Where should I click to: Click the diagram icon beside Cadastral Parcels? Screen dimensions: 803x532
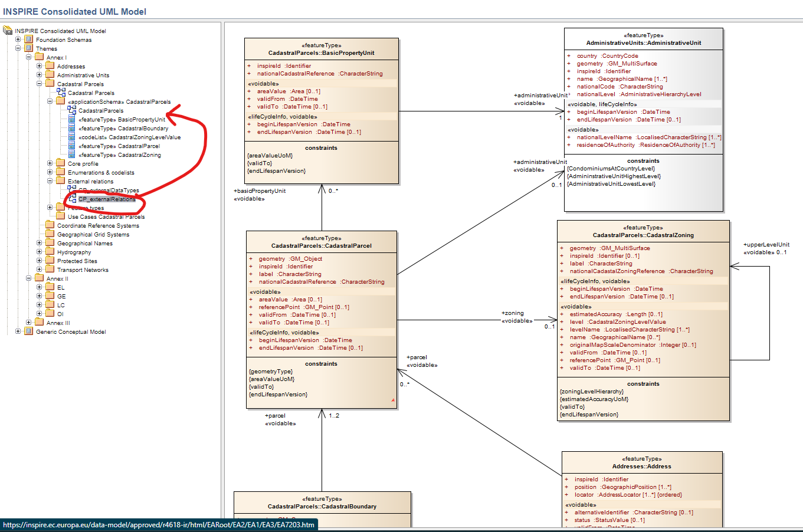pos(61,93)
